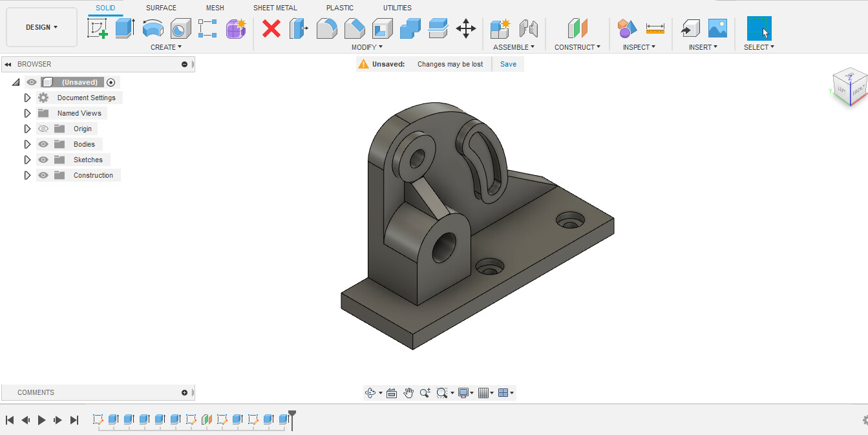Expand the Document Settings node

[27, 98]
